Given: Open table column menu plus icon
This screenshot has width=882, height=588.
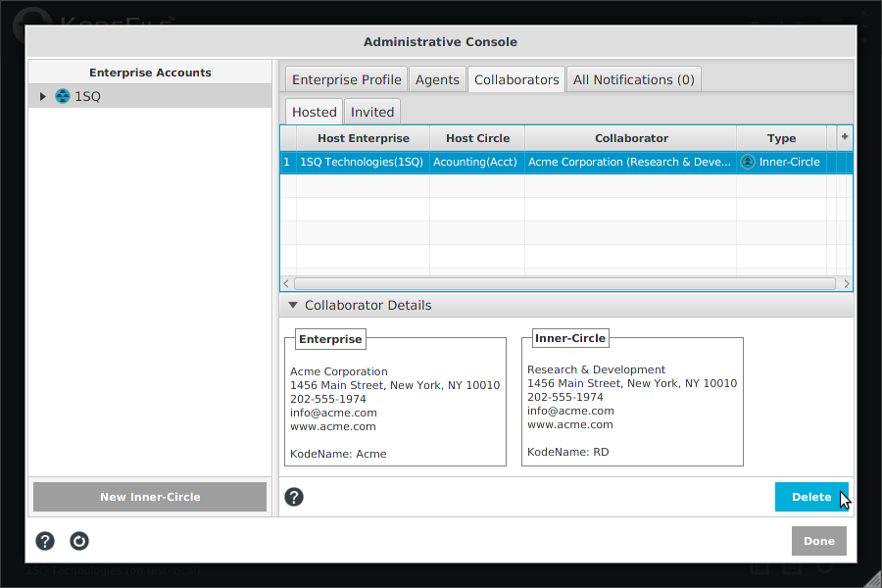Looking at the screenshot, I should click(x=845, y=137).
